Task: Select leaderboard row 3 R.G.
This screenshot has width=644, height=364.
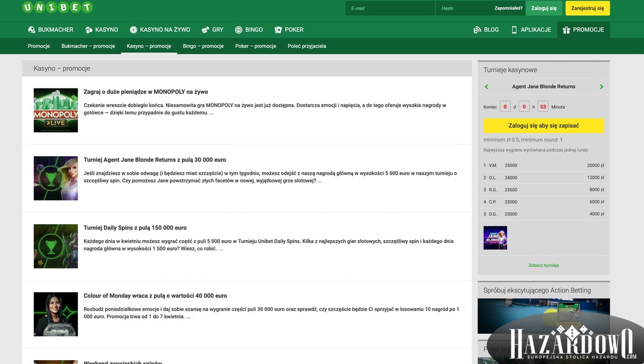Action: (x=544, y=190)
